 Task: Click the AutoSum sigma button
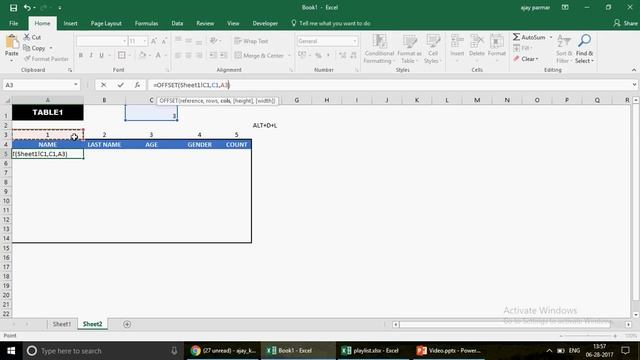pyautogui.click(x=529, y=37)
